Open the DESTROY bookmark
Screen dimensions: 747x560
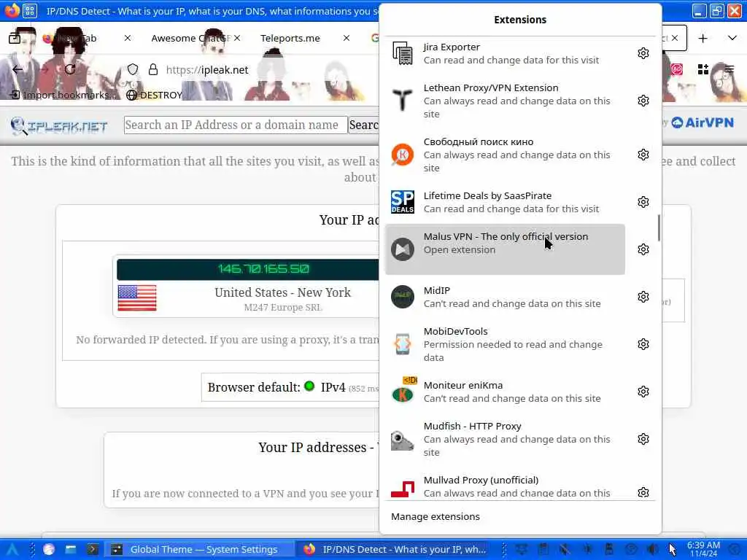click(x=155, y=95)
